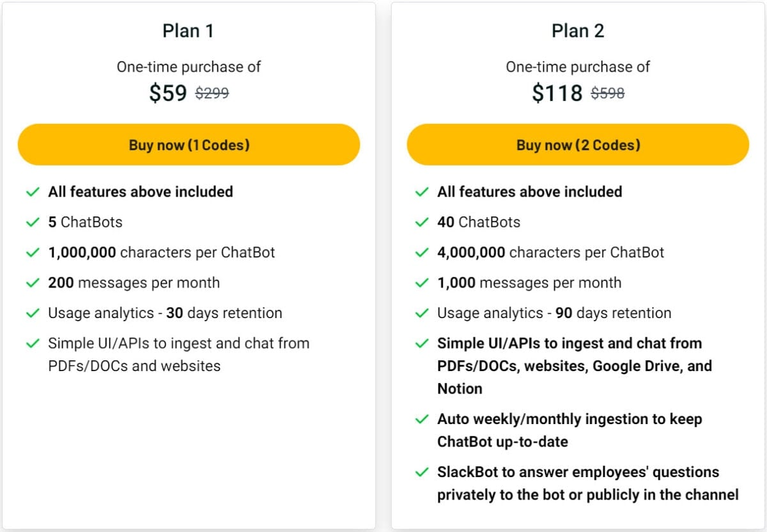
Task: Click the checkmark beside All features above in Plan 1
Action: [33, 192]
